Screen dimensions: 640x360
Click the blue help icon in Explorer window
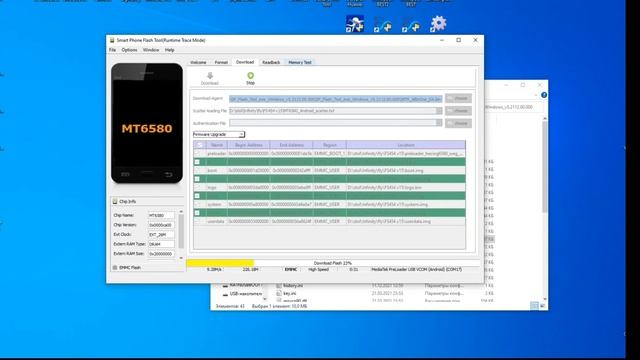point(544,95)
